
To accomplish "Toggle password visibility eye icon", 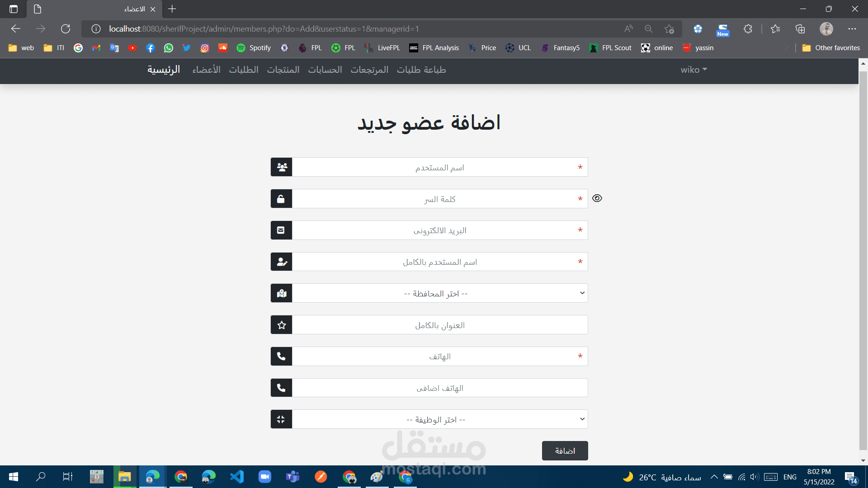I will pos(597,198).
